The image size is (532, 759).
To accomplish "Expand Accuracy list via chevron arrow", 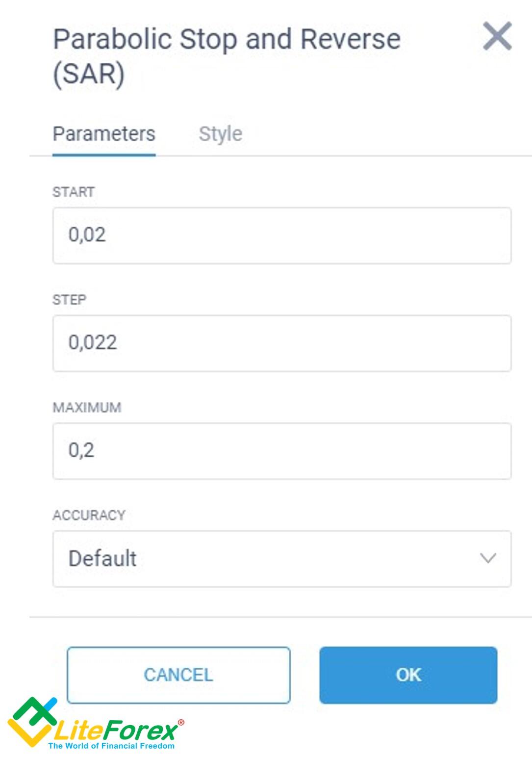I will (x=488, y=558).
